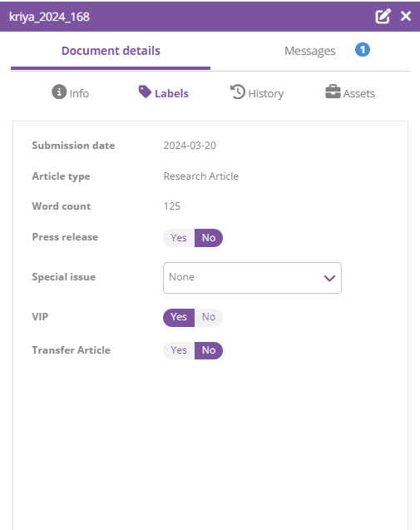Open the unread messages badge
420x530 pixels.
pyautogui.click(x=363, y=50)
